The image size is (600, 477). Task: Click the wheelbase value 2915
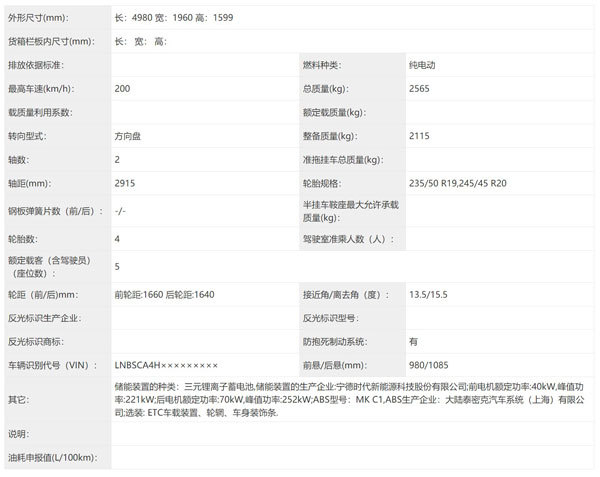point(125,184)
